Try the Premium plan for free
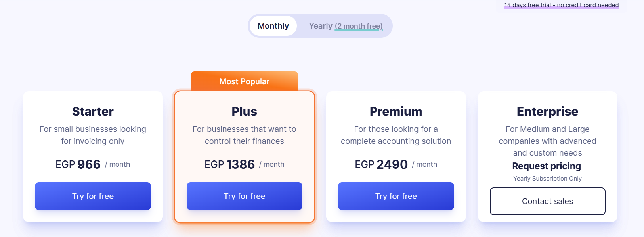Viewport: 644px width, 237px height. click(396, 196)
